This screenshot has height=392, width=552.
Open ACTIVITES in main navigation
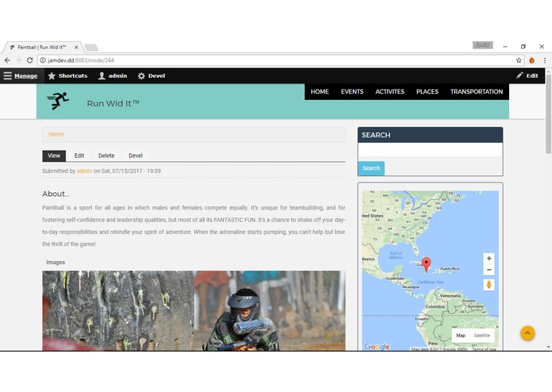(x=390, y=92)
